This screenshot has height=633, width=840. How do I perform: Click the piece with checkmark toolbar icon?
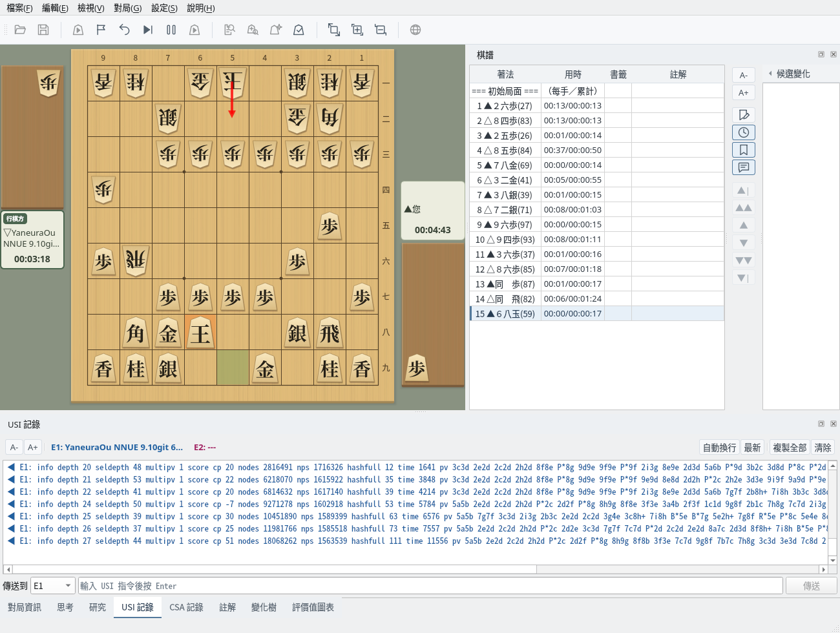299,30
